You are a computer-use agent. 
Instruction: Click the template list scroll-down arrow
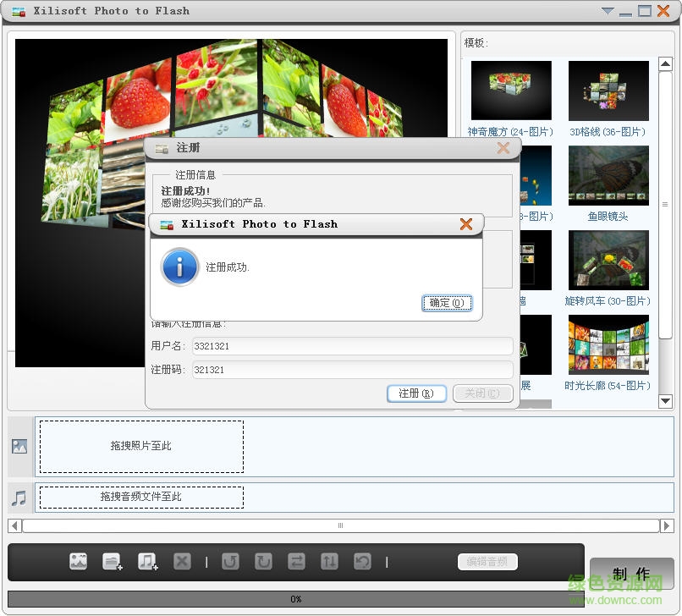(666, 402)
